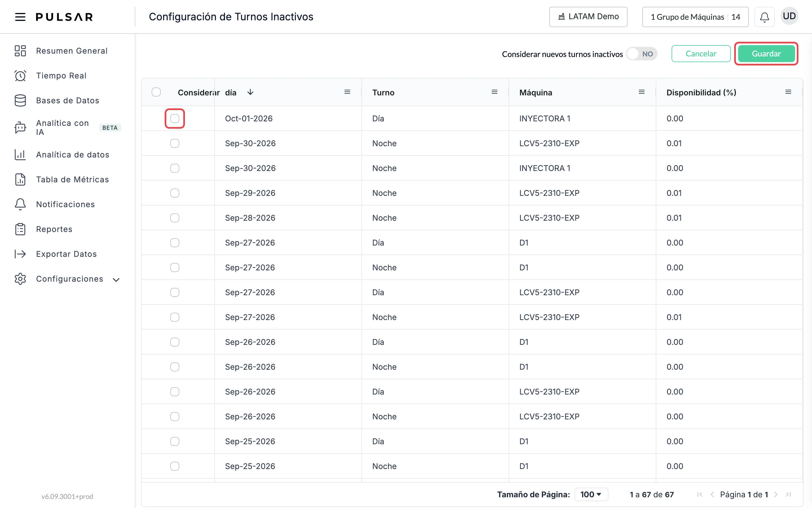812x508 pixels.
Task: Open the hamburger menu icon
Action: 20,17
